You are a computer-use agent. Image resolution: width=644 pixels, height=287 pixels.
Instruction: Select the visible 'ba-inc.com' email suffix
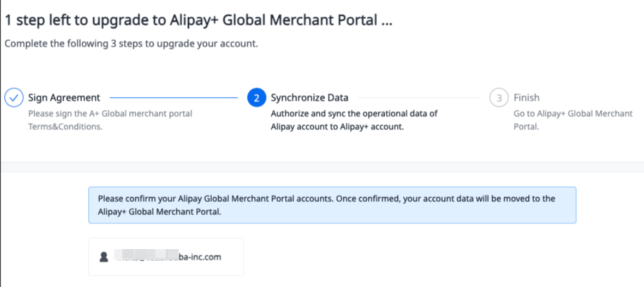[200, 257]
